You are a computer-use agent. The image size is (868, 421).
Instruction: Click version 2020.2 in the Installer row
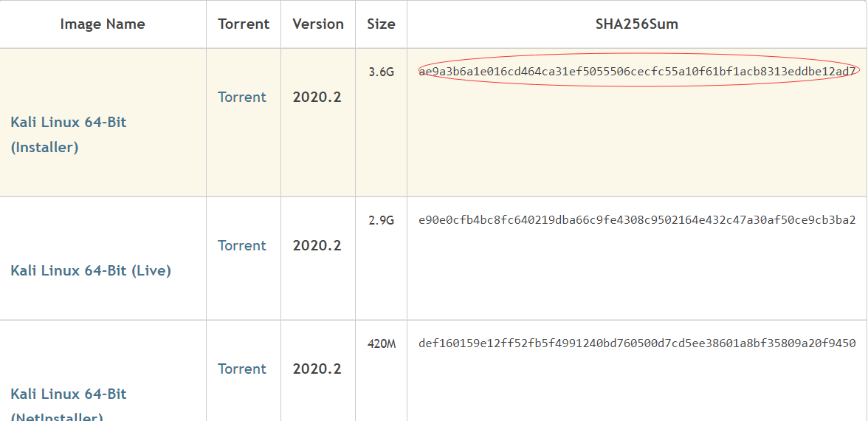[317, 97]
